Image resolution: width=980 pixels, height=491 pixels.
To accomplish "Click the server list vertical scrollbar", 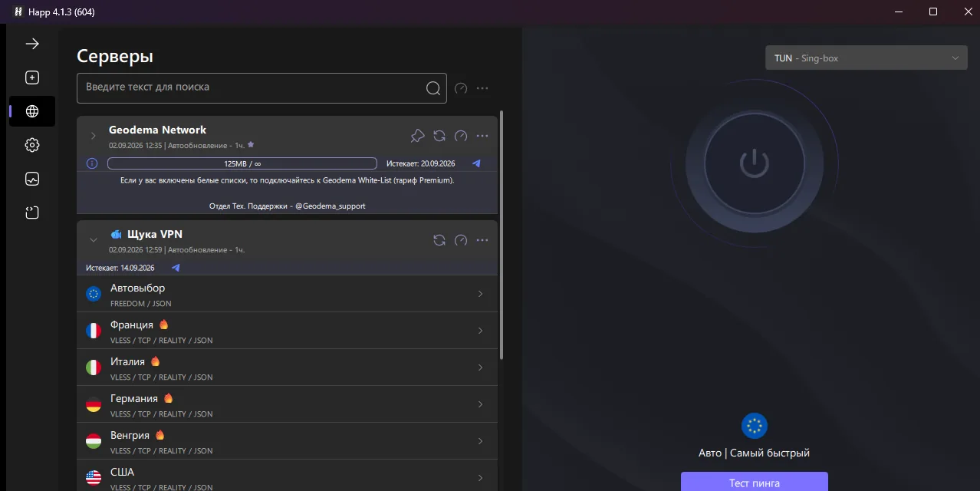I will [502, 235].
